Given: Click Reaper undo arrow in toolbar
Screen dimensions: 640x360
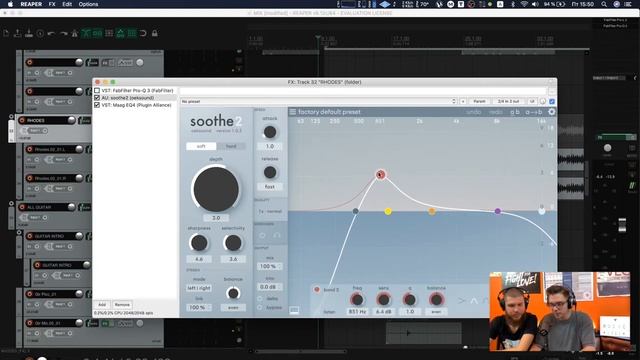Looking at the screenshot, I should point(51,33).
